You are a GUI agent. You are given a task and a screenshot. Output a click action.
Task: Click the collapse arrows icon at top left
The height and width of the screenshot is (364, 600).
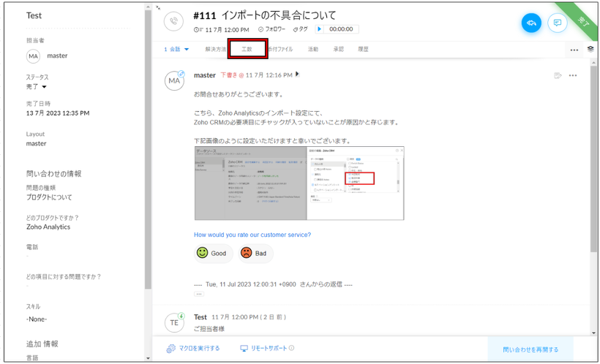(x=158, y=7)
